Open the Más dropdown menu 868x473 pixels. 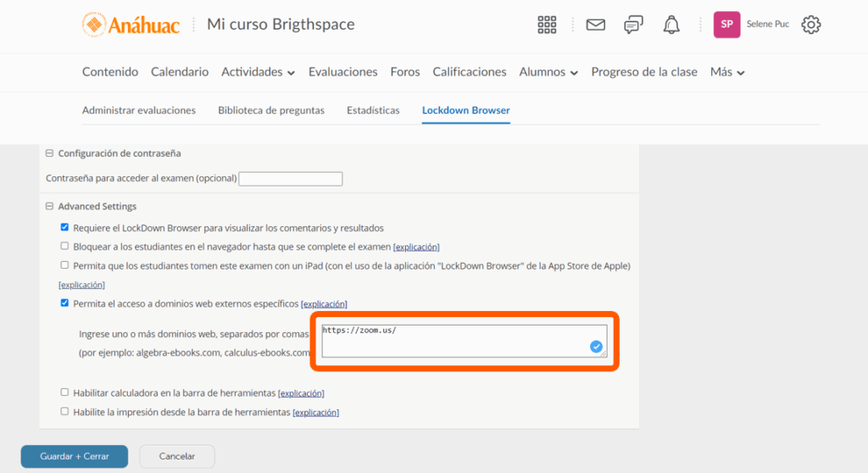[727, 72]
